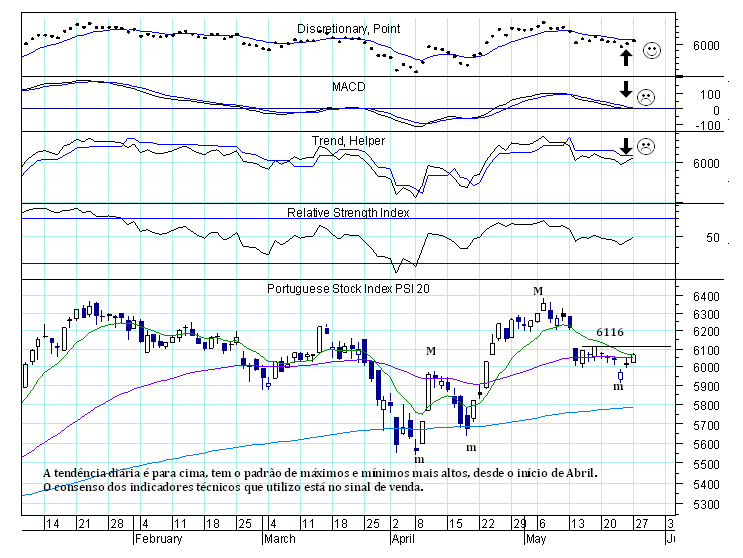Click the 'O consenso dos indicadores técnicos' sentence
743x558 pixels.
(x=233, y=487)
